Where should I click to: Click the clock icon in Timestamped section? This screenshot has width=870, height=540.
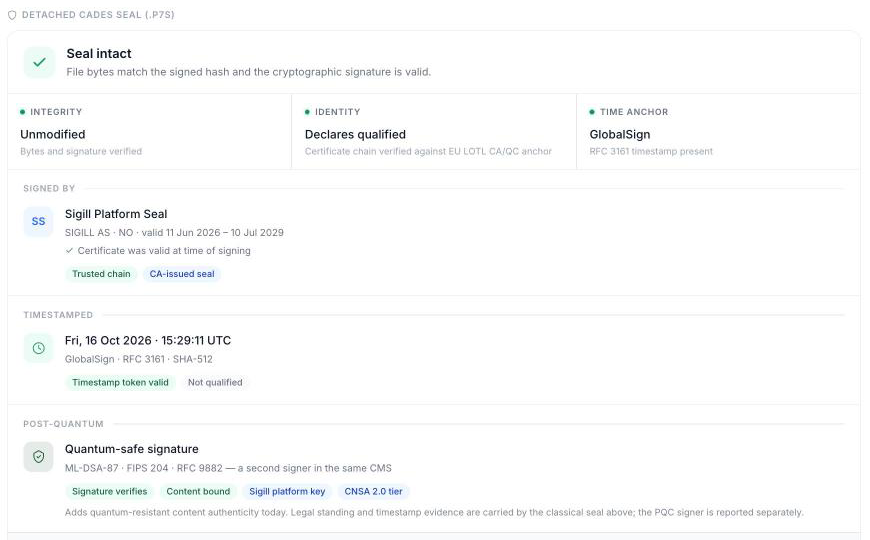click(38, 348)
